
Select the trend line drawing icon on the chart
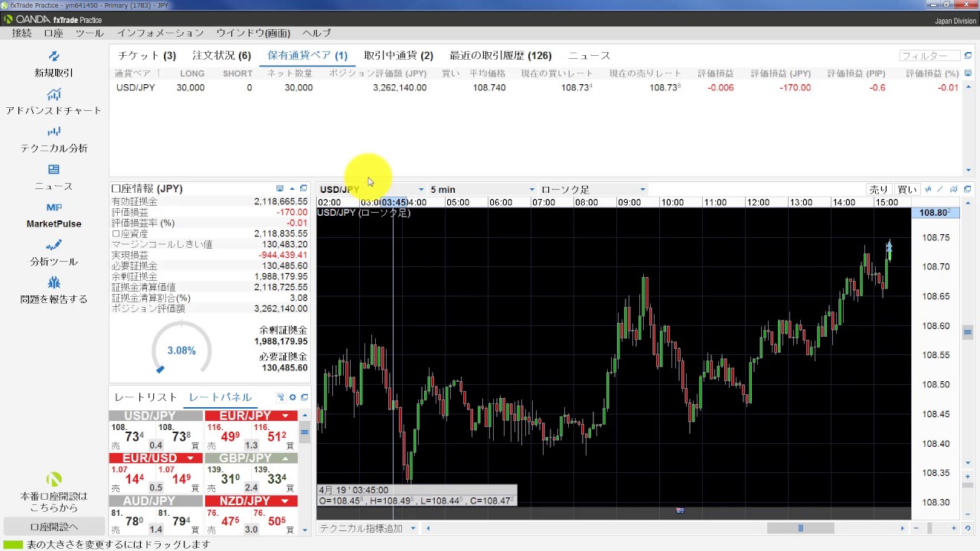point(940,189)
